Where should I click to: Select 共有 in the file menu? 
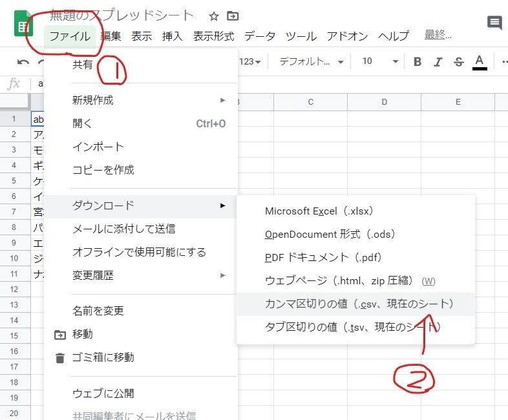141,65
